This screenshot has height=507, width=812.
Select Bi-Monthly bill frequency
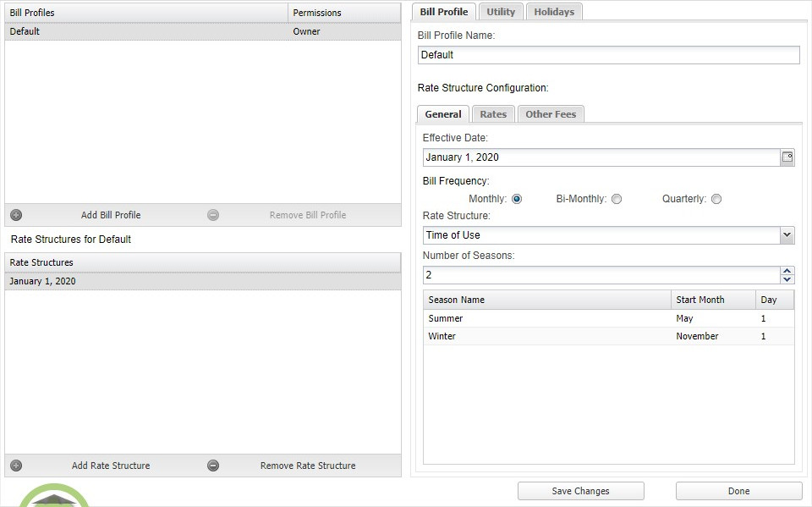pyautogui.click(x=617, y=199)
